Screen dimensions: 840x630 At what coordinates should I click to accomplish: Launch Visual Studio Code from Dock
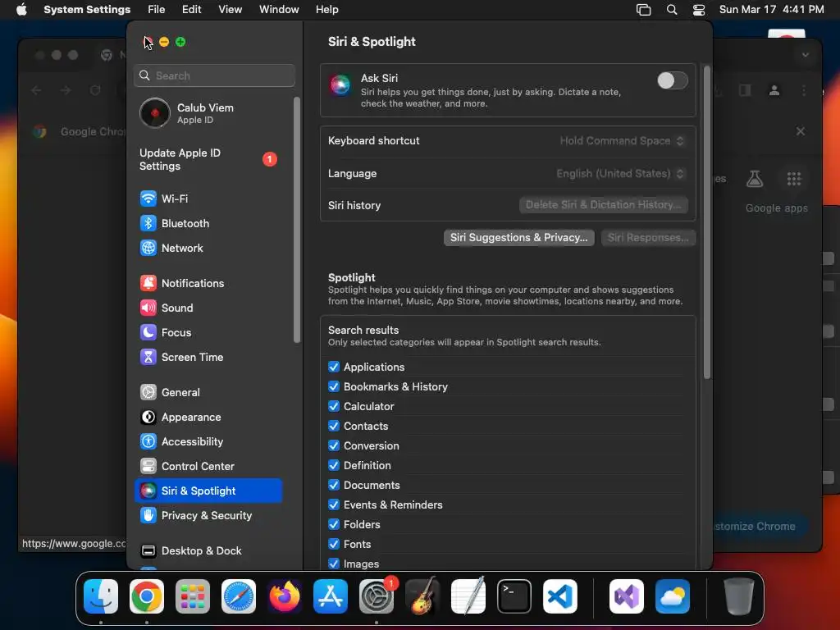click(560, 596)
